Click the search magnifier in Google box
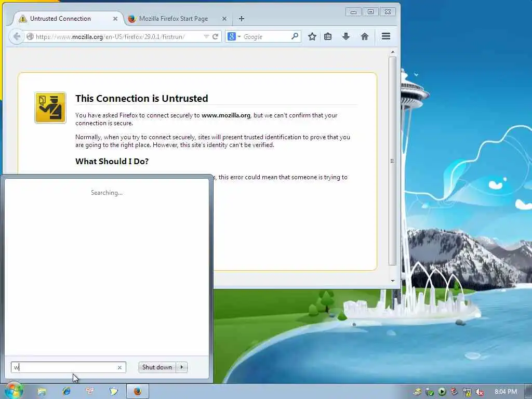 tap(295, 36)
